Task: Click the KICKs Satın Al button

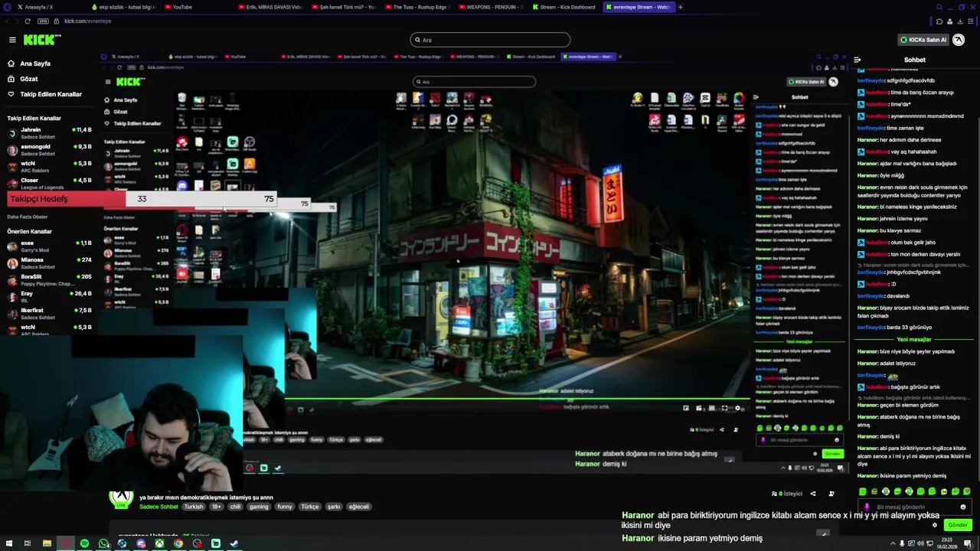Action: pos(923,40)
